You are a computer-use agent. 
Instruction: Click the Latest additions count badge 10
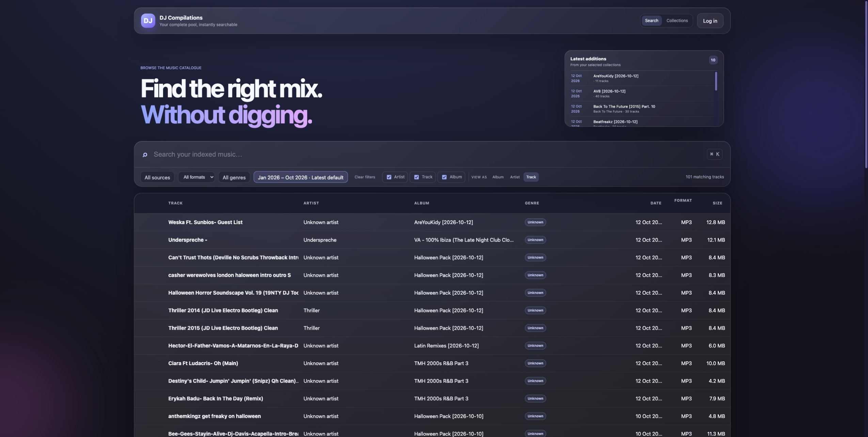(713, 60)
